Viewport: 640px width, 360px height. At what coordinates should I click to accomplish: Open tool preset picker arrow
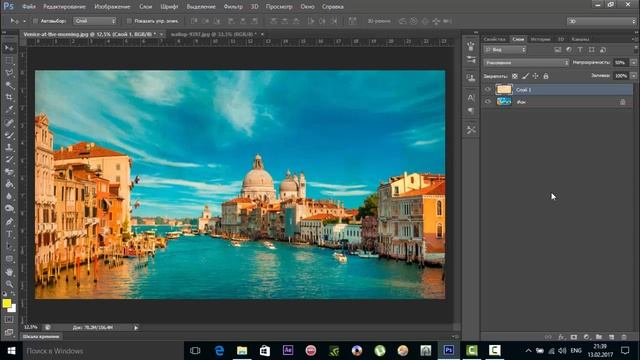click(x=24, y=21)
